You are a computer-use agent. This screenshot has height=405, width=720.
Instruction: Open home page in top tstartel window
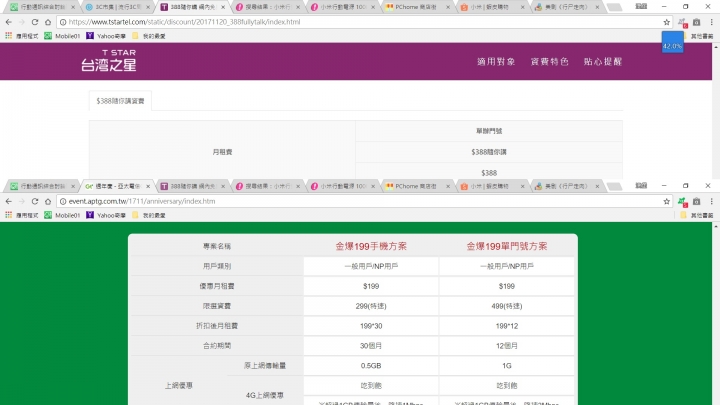[x=48, y=22]
